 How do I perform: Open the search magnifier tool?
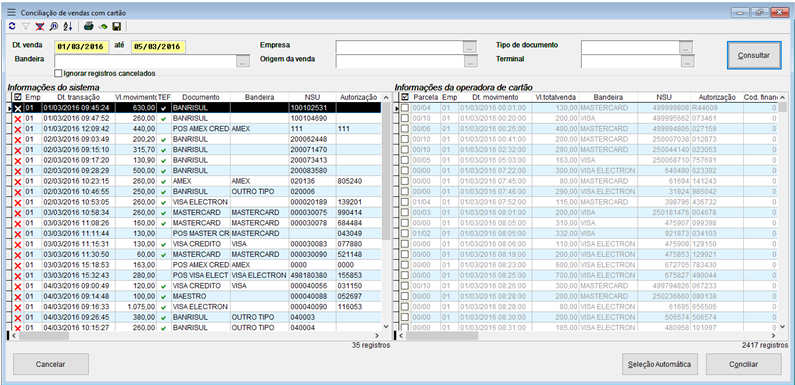coord(53,26)
